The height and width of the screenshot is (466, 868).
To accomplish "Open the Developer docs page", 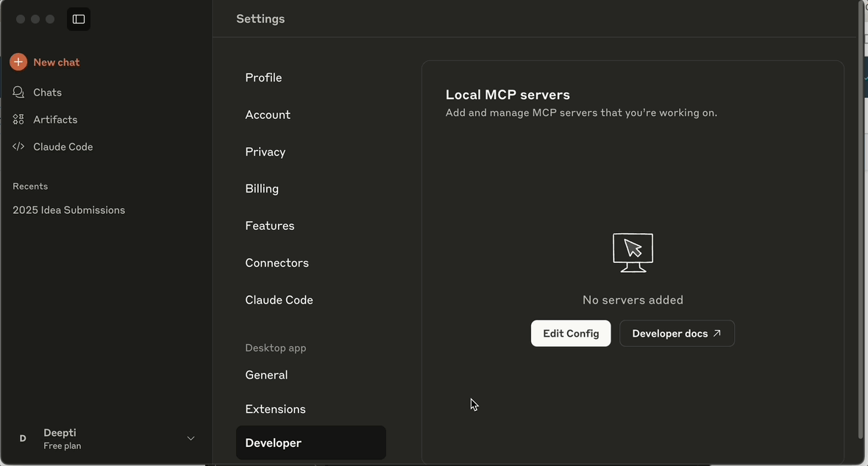I will tap(669, 333).
